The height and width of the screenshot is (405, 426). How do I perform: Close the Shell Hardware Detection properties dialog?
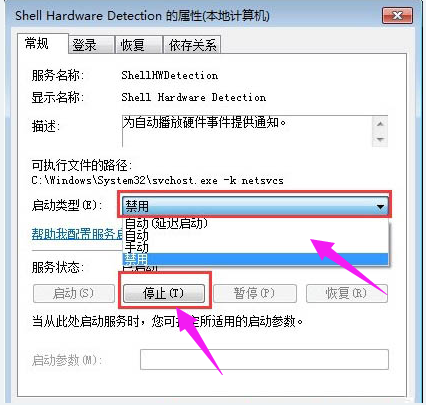coord(397,15)
